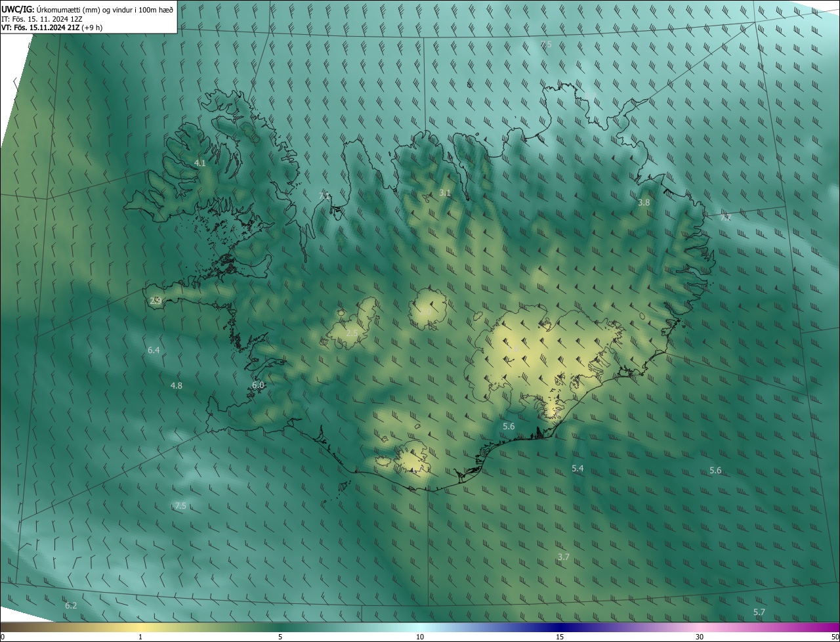Click the 6.4 value label west of Iceland
The width and height of the screenshot is (840, 642).
coord(154,351)
